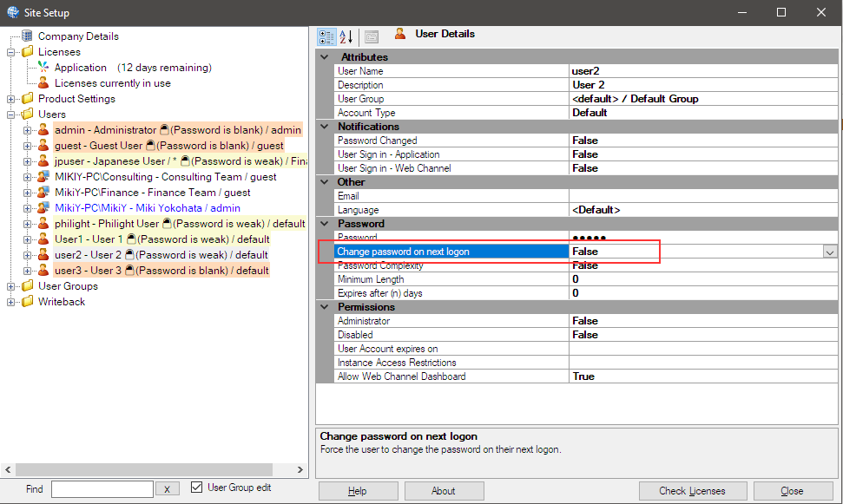Expand the User Groups tree node
Image resolution: width=843 pixels, height=504 pixels.
[x=10, y=286]
